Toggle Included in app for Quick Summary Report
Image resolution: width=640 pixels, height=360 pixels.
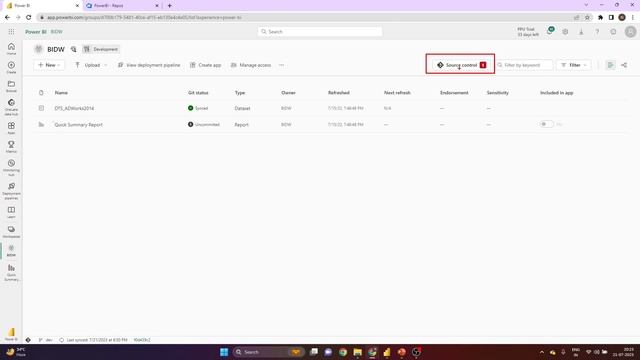(x=547, y=124)
